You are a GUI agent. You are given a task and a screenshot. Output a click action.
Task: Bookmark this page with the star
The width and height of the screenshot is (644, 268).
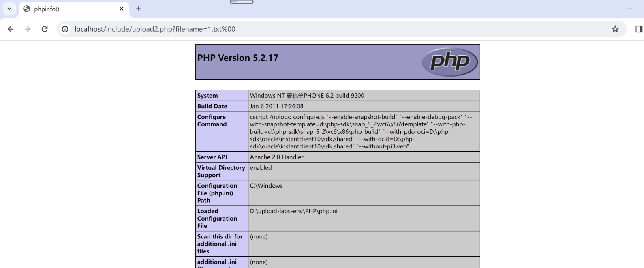coord(615,29)
